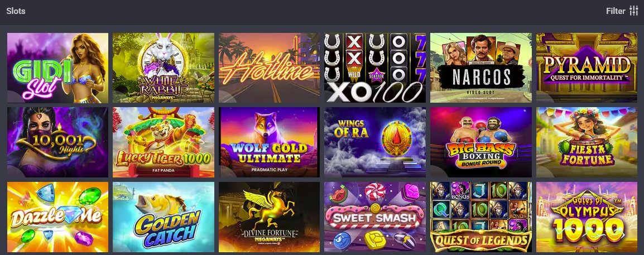Open the Fiesta Fortune slot
This screenshot has height=255, width=644.
(587, 142)
